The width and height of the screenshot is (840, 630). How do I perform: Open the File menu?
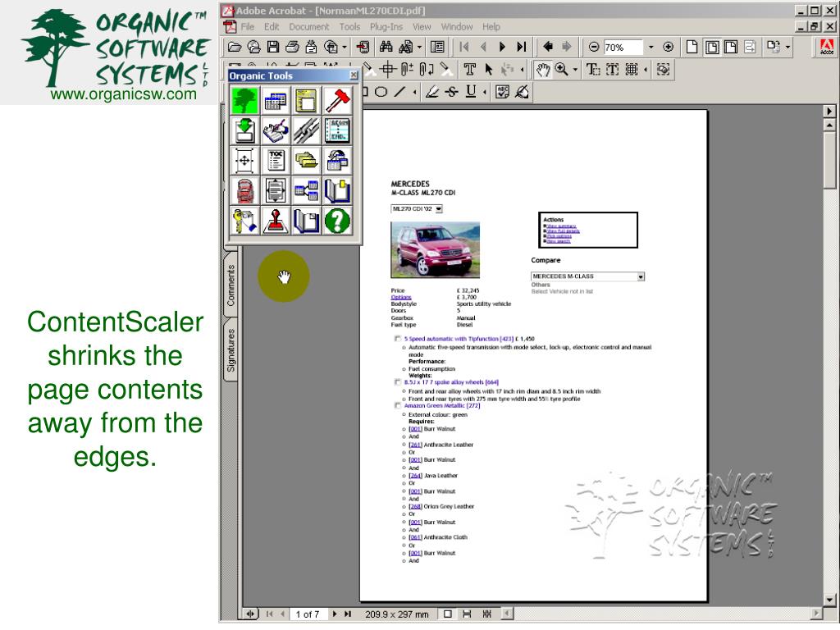click(248, 26)
